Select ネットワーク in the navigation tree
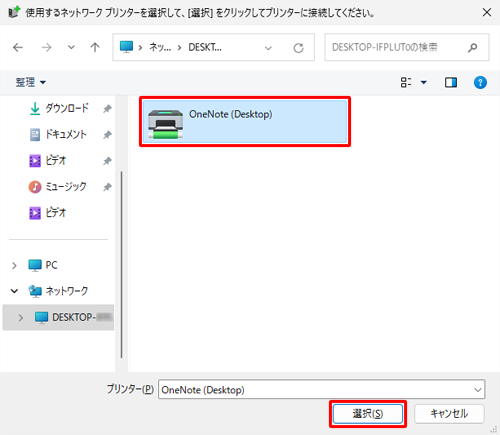This screenshot has width=500, height=435. click(58, 291)
